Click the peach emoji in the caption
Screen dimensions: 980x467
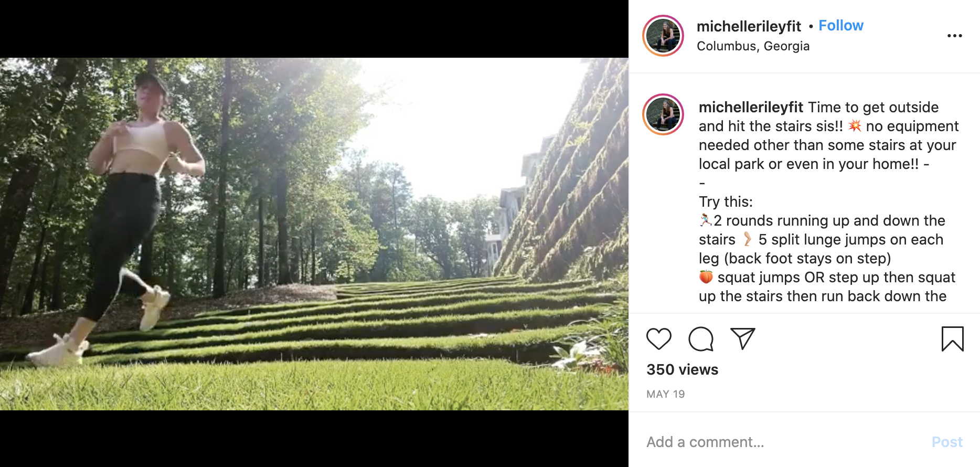(x=706, y=277)
